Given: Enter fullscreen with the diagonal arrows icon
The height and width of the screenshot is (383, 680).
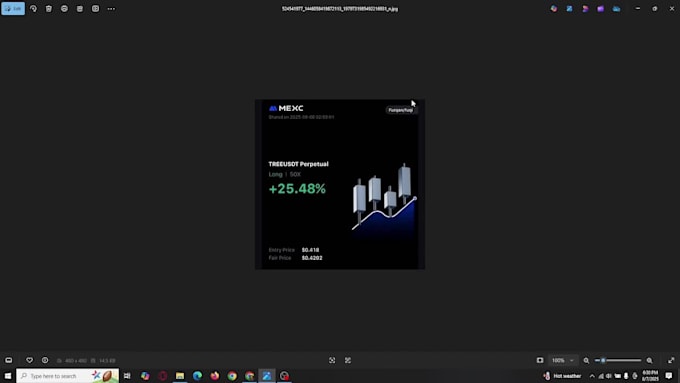Looking at the screenshot, I should click(x=671, y=360).
